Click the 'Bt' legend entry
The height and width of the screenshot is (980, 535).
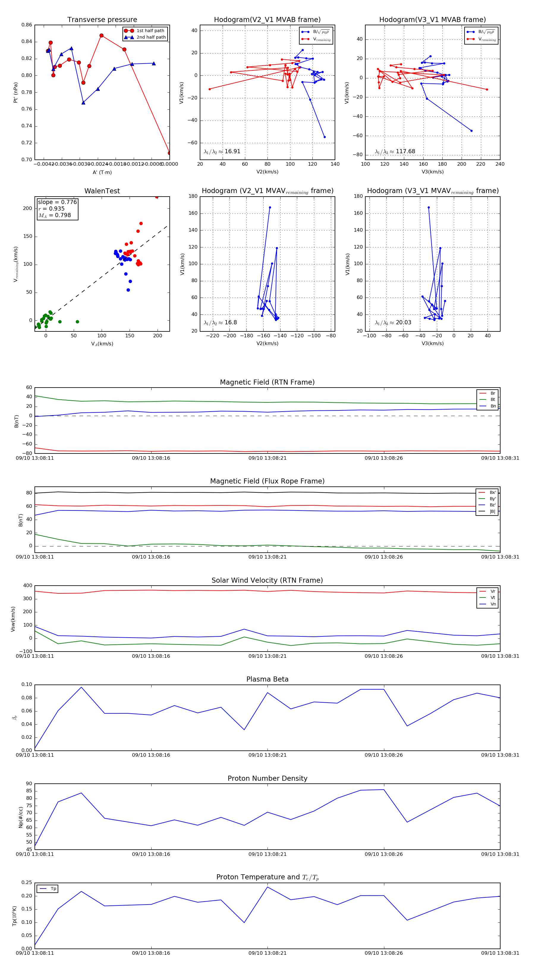[487, 399]
